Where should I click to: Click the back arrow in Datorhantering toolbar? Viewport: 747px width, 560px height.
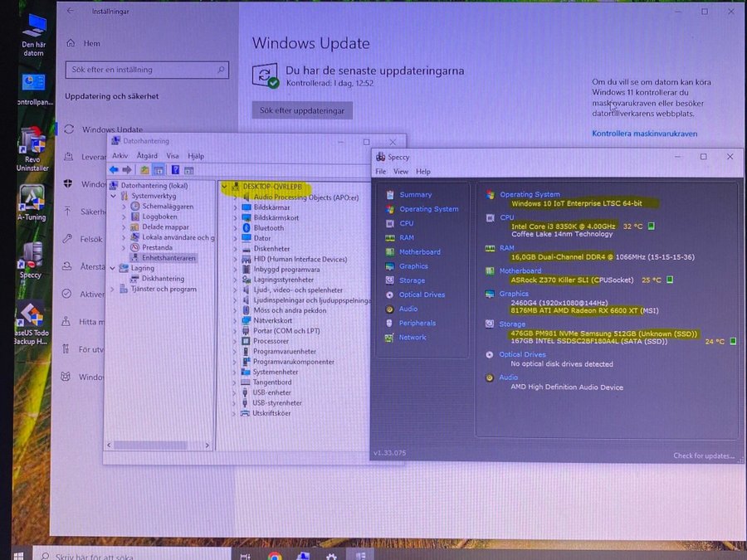pos(114,170)
